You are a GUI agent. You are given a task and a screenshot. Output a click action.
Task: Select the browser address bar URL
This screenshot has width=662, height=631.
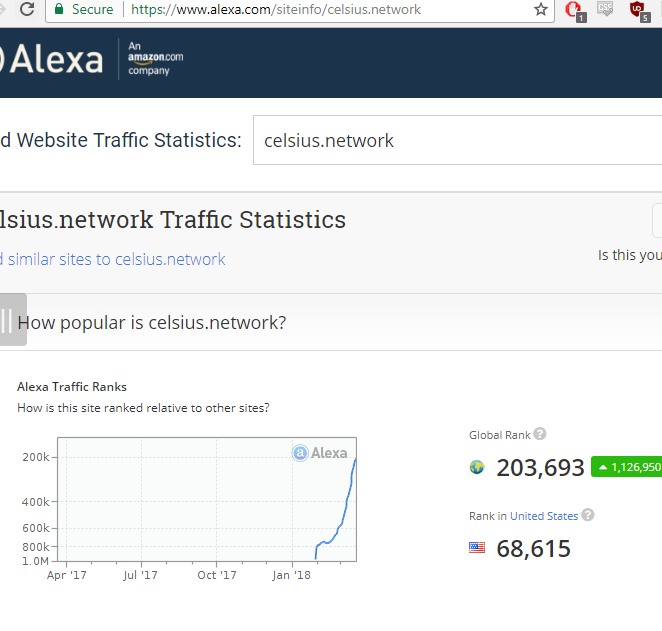pyautogui.click(x=276, y=9)
